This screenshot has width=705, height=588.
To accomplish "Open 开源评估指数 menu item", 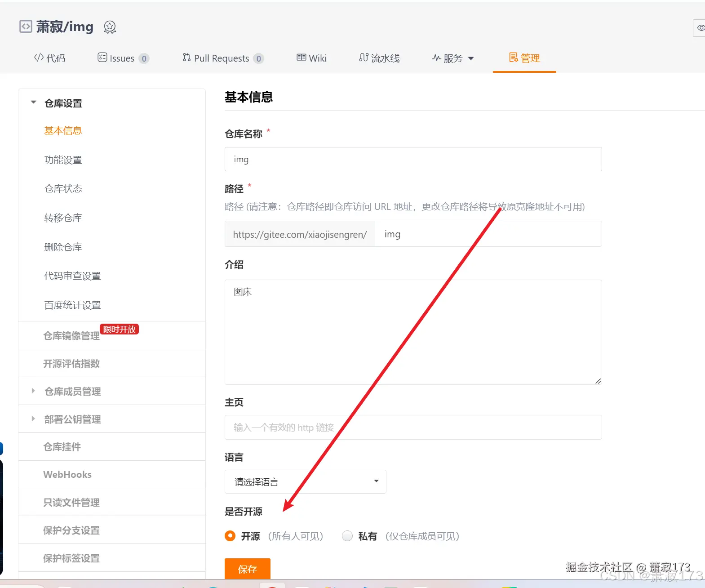I will coord(71,364).
